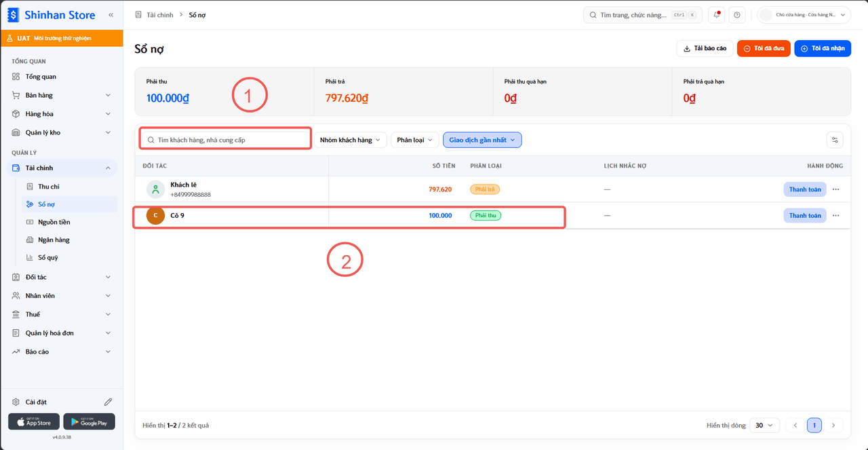This screenshot has height=450, width=868.
Task: Go to the previous page arrow
Action: (x=795, y=426)
